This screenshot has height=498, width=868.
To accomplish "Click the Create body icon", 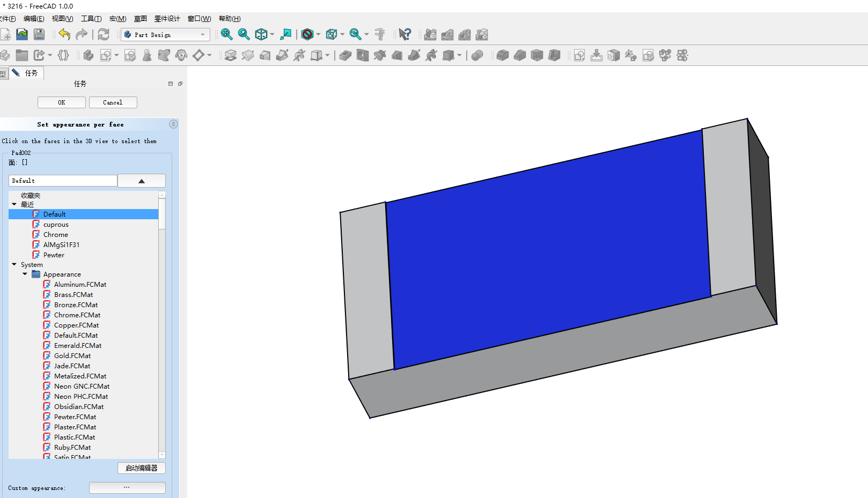I will tap(89, 55).
